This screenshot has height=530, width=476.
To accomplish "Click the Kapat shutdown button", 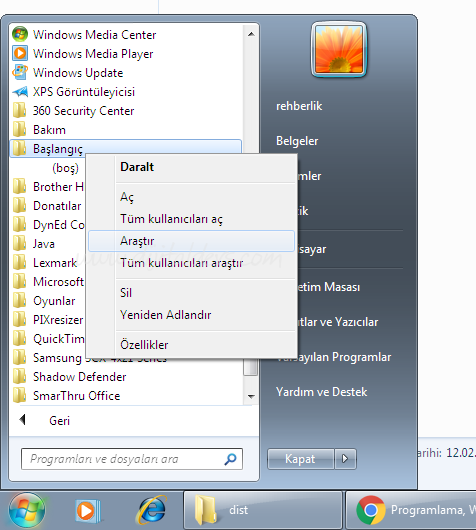I will pos(301,459).
